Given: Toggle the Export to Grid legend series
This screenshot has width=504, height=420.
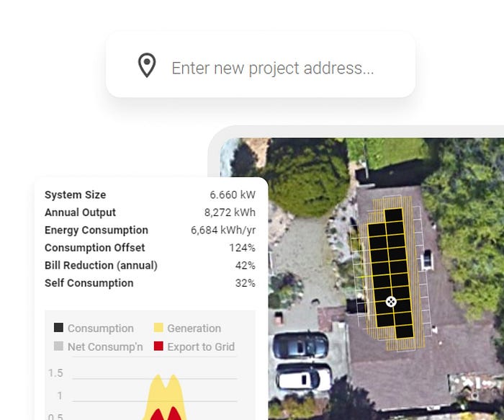Looking at the screenshot, I should (194, 347).
